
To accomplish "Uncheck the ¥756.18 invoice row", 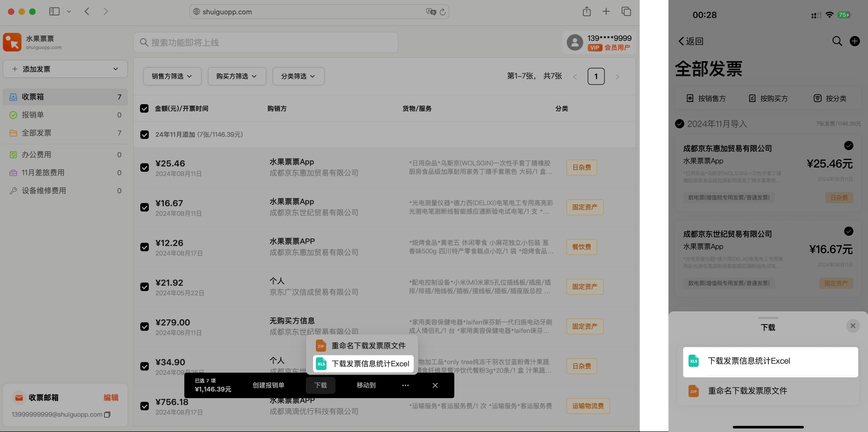I will (x=145, y=406).
